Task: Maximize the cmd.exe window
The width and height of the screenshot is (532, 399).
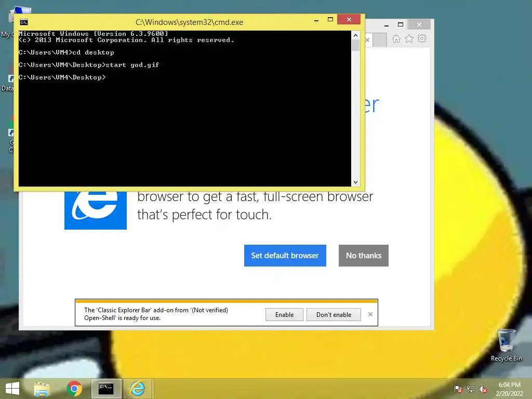Action: (x=330, y=20)
